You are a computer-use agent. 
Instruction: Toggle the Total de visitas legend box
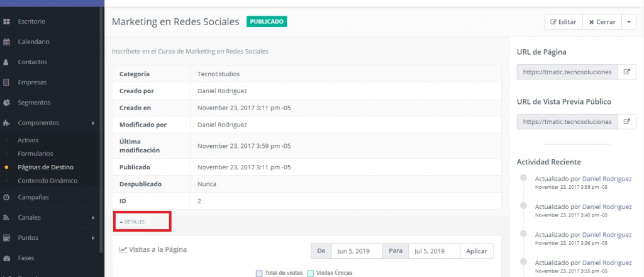(x=259, y=273)
